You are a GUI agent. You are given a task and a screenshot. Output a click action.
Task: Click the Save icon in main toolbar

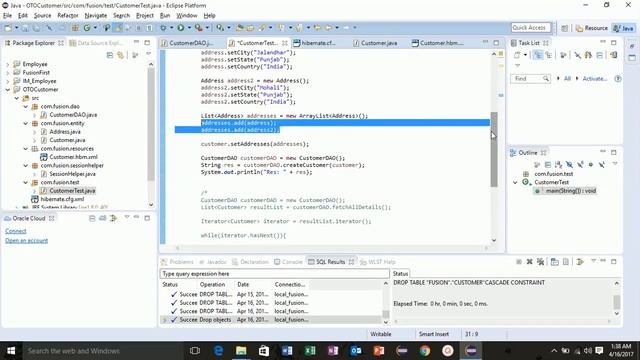click(25, 28)
